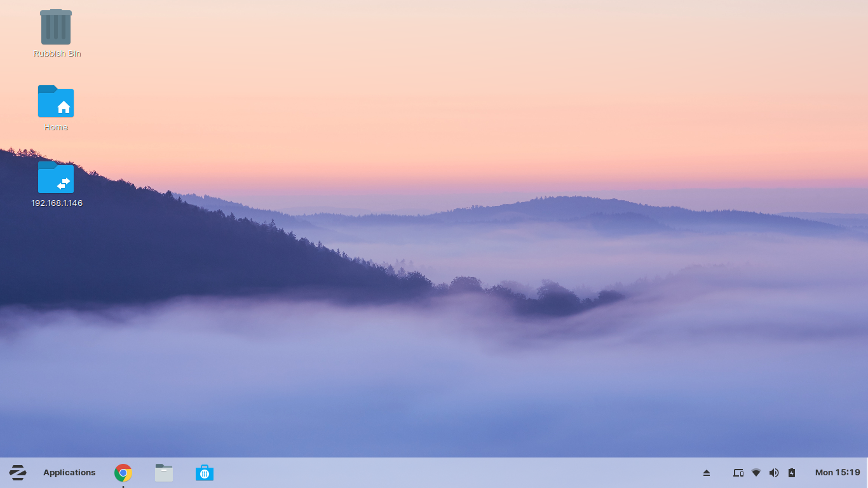Click the show desktop strip at taskbar end
The height and width of the screenshot is (488, 868).
pyautogui.click(x=866, y=473)
